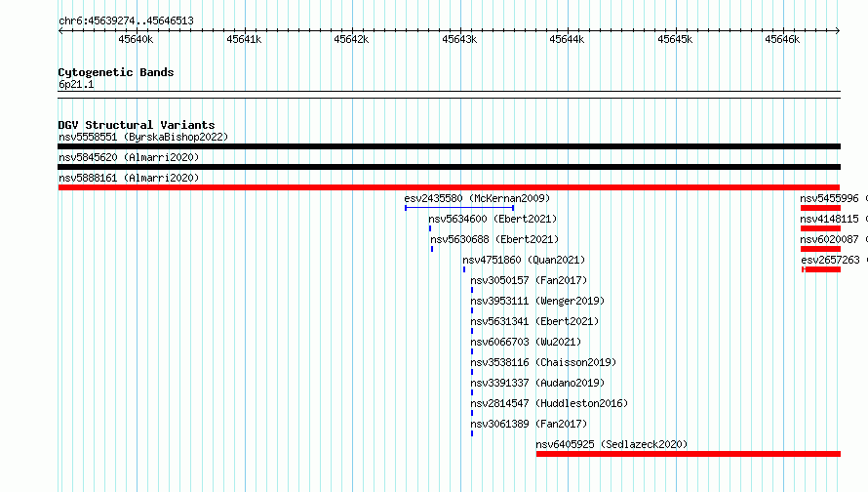Click the 45646k ruler label

click(782, 39)
